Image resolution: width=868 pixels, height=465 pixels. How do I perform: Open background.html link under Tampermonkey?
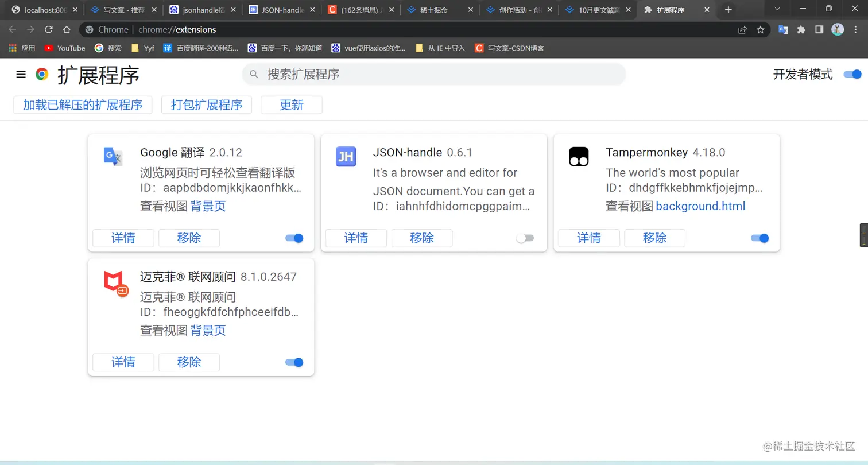click(x=700, y=206)
